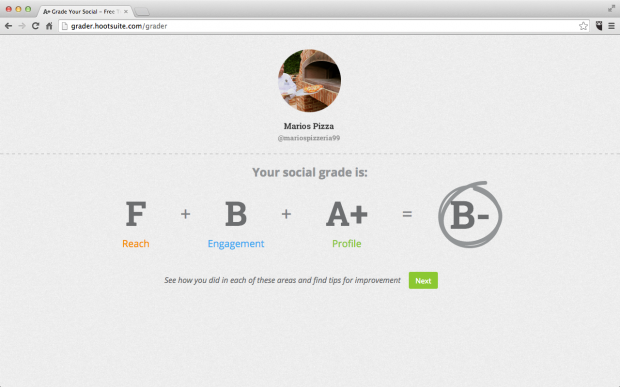Toggle fullscreen with the expand arrows icon
The image size is (620, 387).
point(611,8)
